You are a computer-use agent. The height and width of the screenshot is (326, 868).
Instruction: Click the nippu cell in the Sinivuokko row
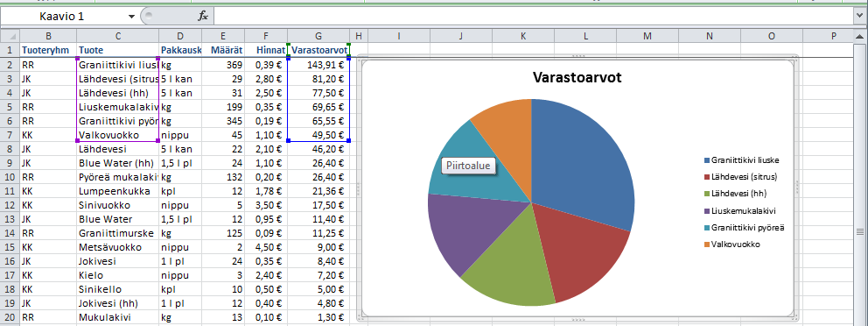tap(180, 205)
